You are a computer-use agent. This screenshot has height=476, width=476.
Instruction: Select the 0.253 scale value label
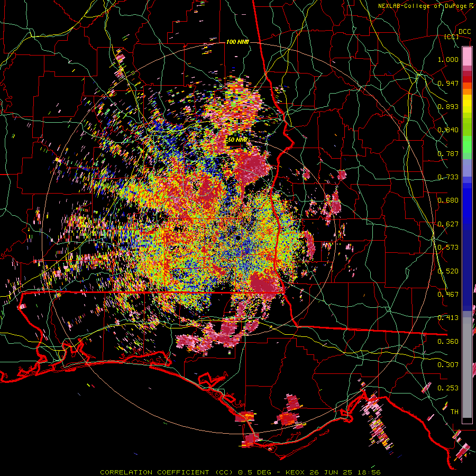click(x=448, y=388)
